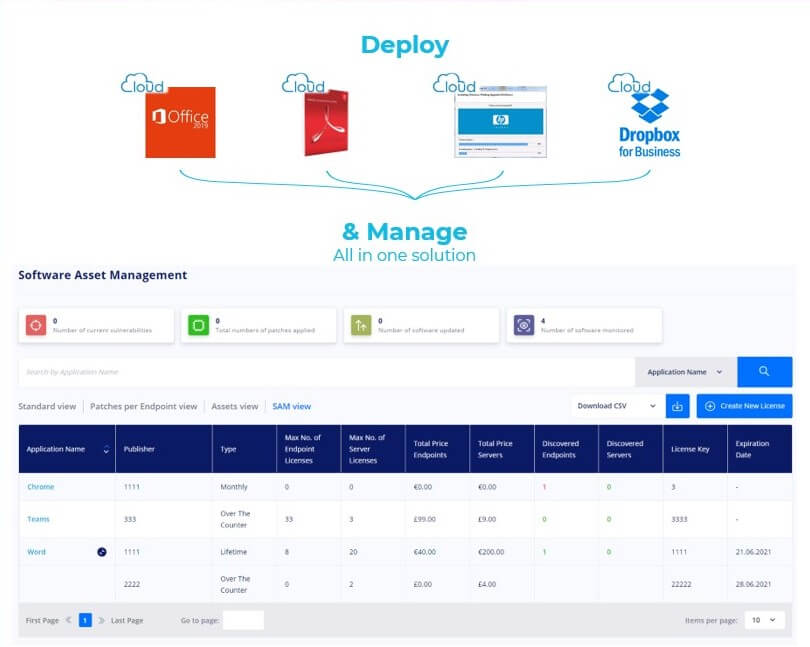This screenshot has height=647, width=810.
Task: Click the blue magnifier search button
Action: pos(765,372)
